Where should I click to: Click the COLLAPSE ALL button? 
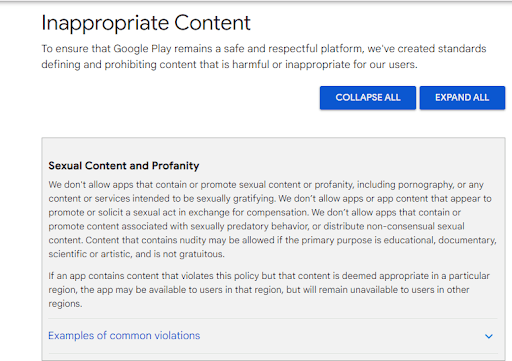point(368,98)
